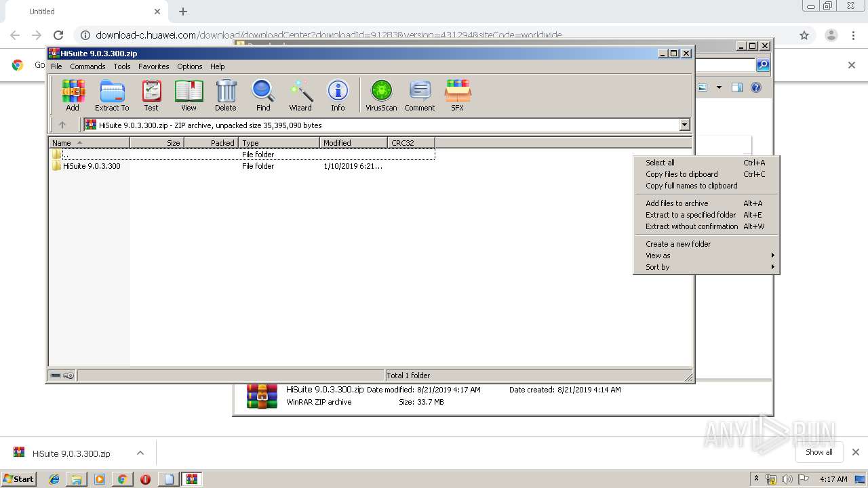Choose Create a new folder
The height and width of the screenshot is (488, 868).
(706, 244)
